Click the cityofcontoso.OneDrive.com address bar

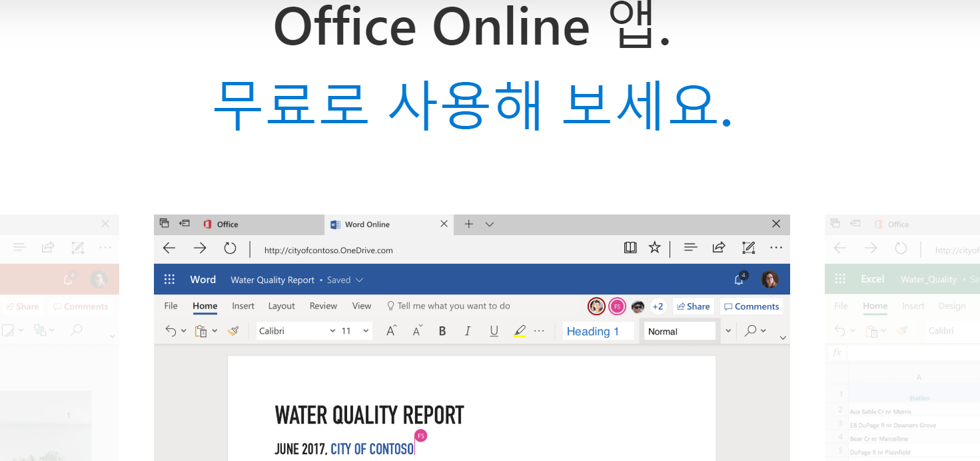click(328, 250)
